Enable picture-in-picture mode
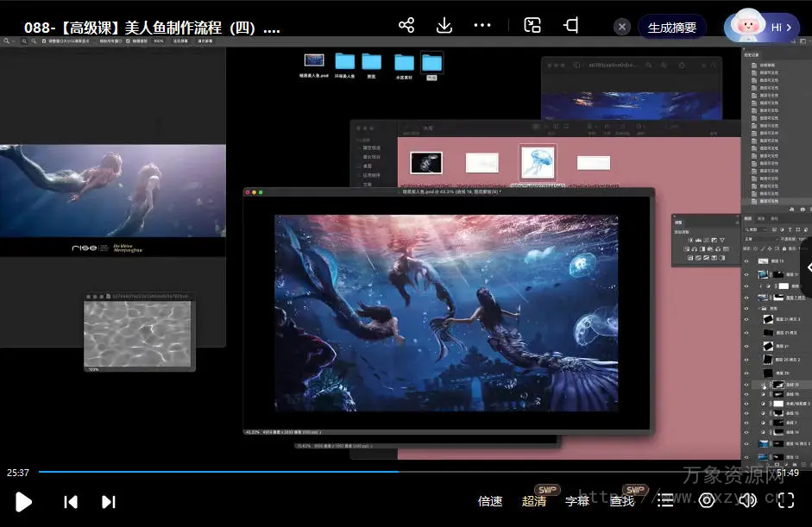 (532, 26)
